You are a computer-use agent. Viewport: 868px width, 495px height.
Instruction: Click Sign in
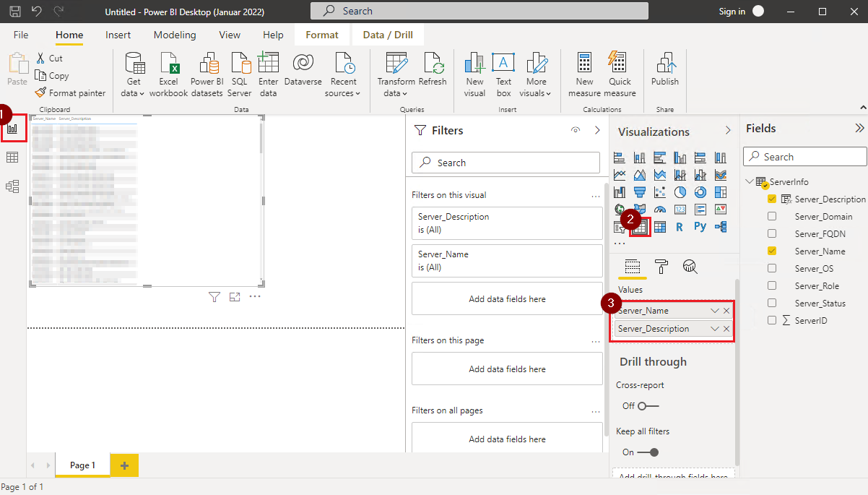pyautogui.click(x=732, y=12)
